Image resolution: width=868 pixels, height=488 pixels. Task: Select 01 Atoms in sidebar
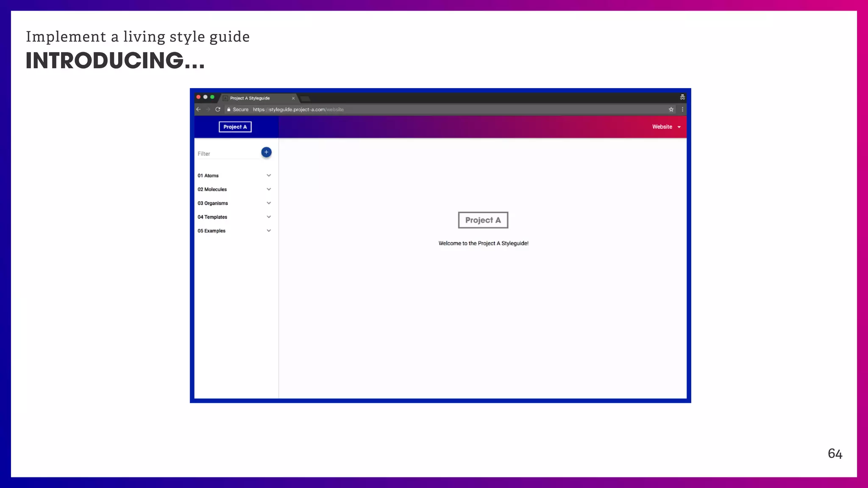point(208,175)
